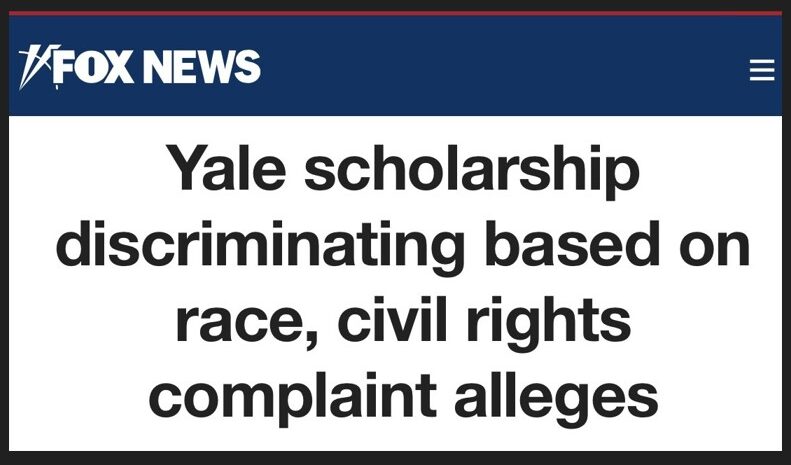Click the word NEWS in logo

click(x=202, y=67)
